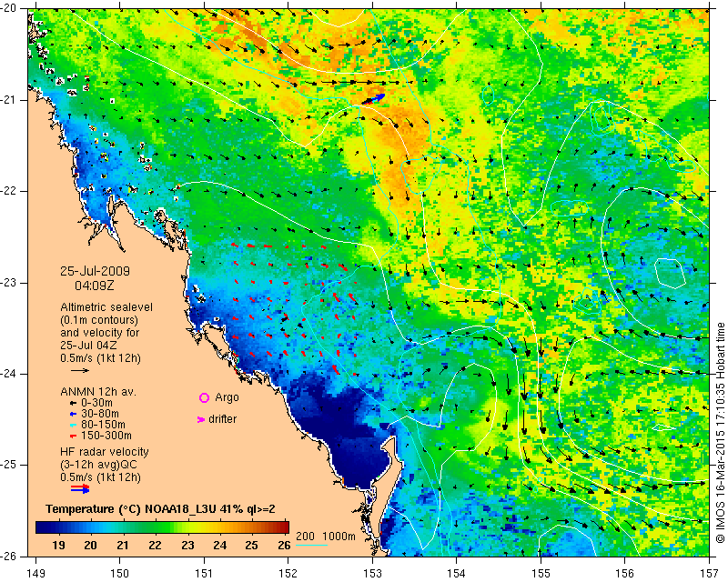Viewport: 728px width, 582px height.
Task: Click the '150-300m' depth label
Action: coord(106,436)
